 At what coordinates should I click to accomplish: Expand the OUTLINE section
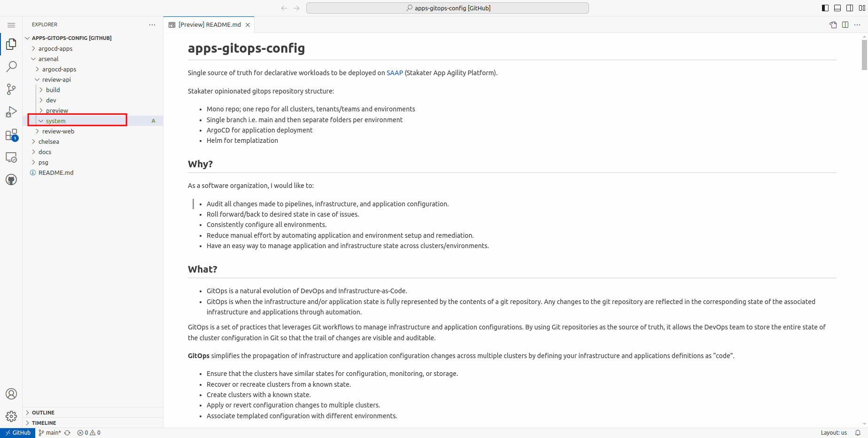[43, 413]
